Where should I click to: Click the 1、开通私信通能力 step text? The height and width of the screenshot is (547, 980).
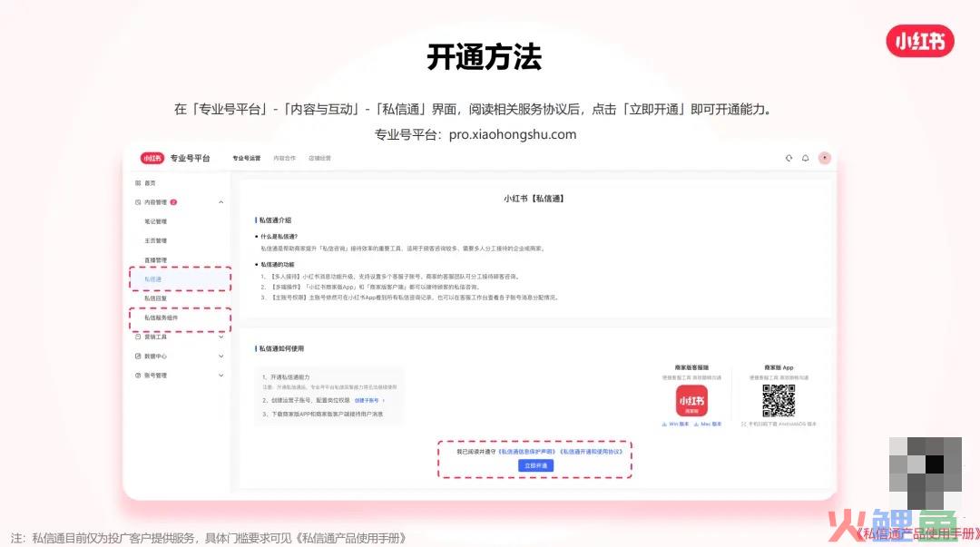[286, 377]
